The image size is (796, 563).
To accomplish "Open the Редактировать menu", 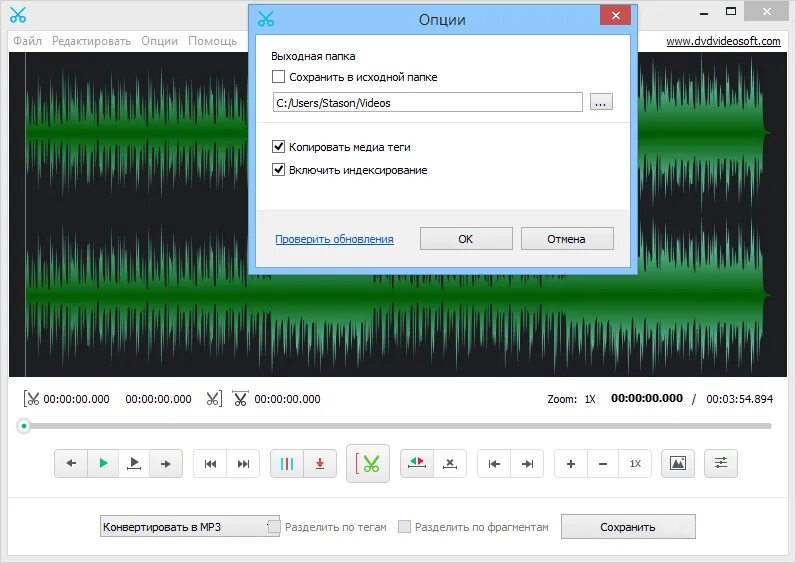I will (91, 41).
